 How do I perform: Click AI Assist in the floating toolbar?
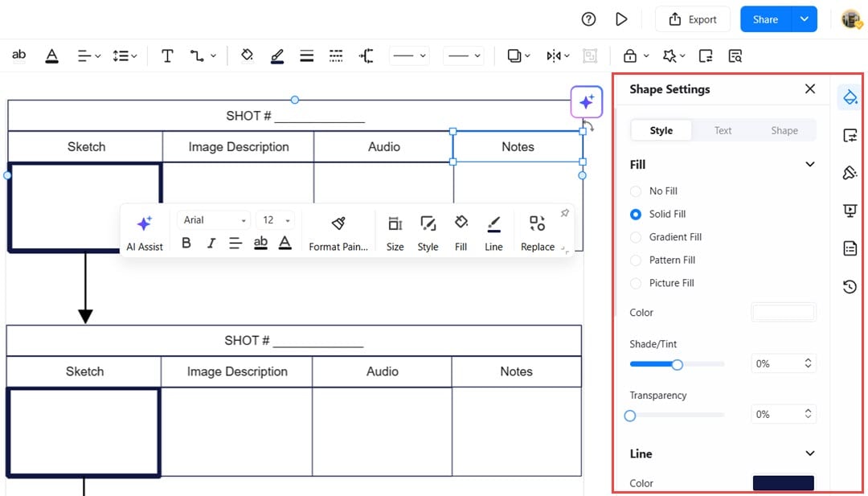pos(145,233)
